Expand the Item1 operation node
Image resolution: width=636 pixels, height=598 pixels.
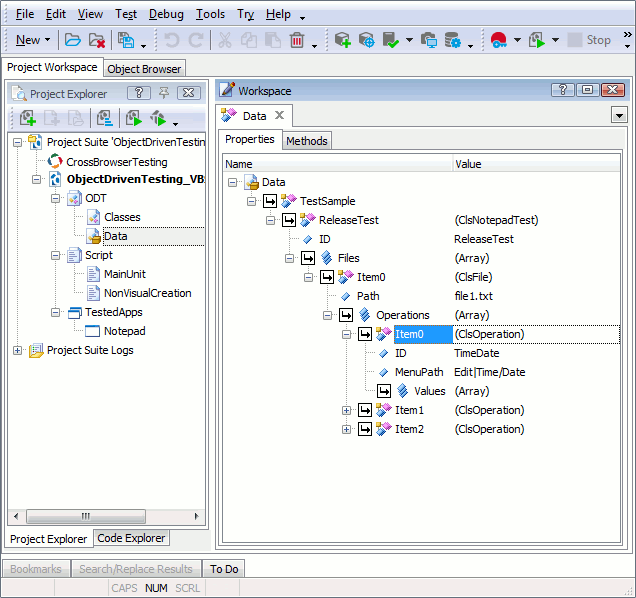(347, 410)
